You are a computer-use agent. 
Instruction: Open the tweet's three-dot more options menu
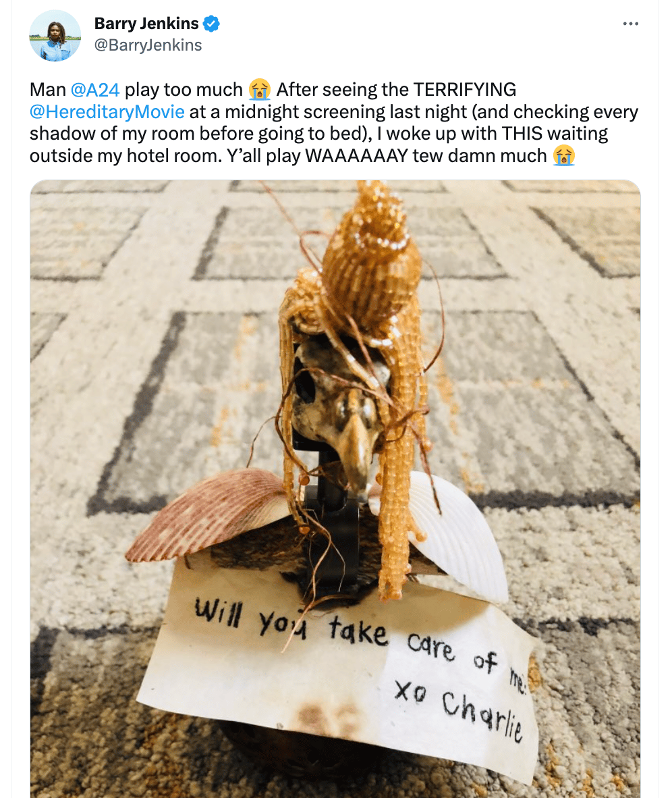tap(630, 24)
